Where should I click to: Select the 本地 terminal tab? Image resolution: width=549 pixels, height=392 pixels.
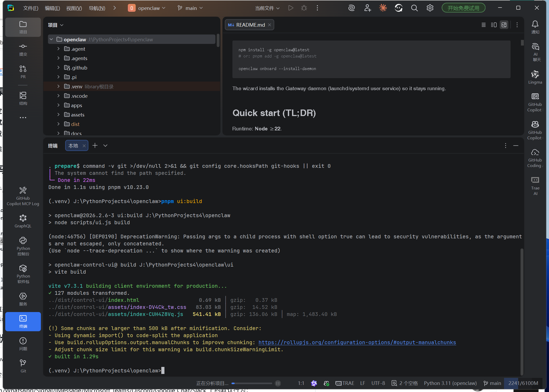[x=73, y=146]
